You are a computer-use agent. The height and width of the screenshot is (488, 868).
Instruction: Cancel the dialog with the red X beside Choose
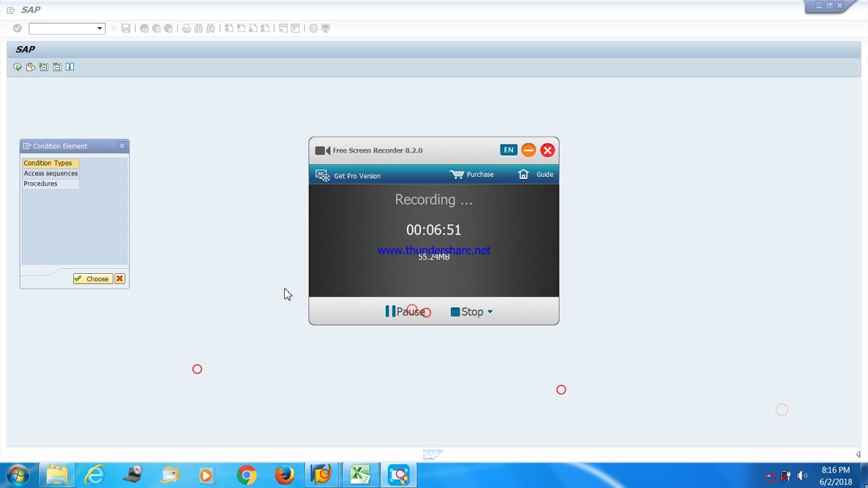[120, 279]
